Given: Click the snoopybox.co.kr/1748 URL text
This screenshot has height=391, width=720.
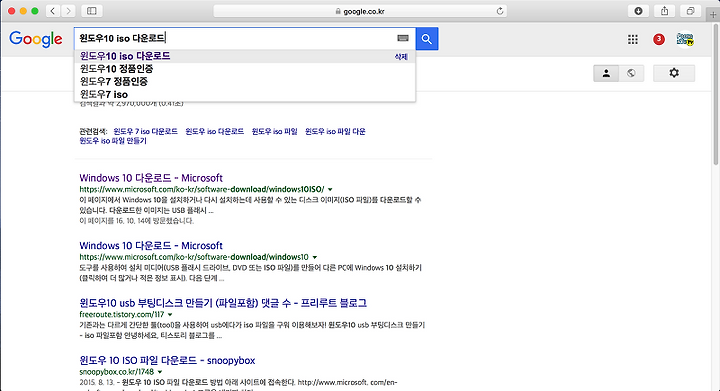Looking at the screenshot, I should [x=117, y=372].
